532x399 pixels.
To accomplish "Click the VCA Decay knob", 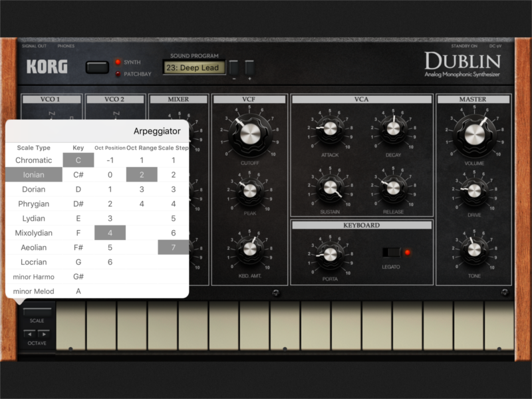I will (x=393, y=128).
